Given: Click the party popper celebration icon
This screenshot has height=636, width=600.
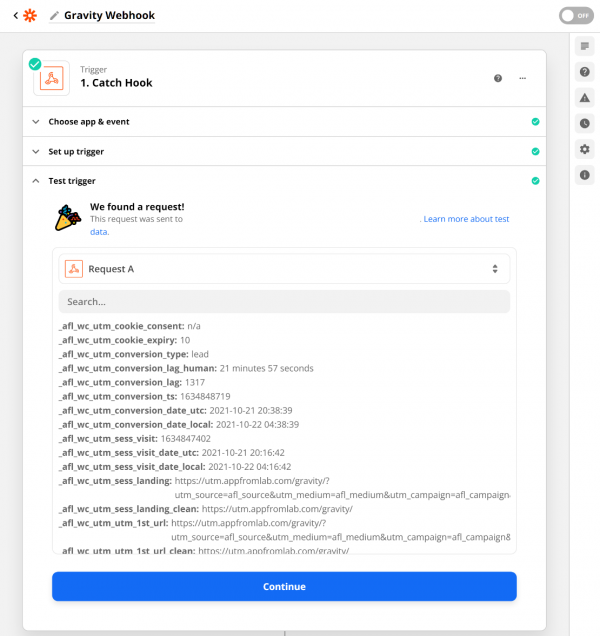Looking at the screenshot, I should coord(68,218).
